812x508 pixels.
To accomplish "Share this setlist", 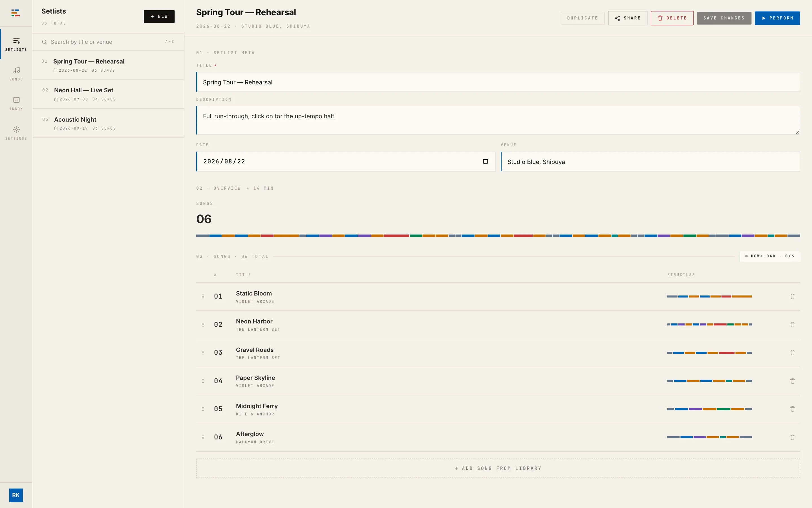I will 627,18.
